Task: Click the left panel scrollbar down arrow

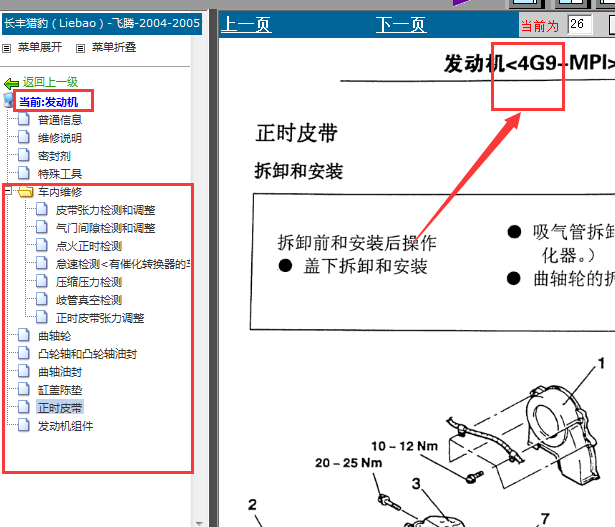Action: click(199, 523)
